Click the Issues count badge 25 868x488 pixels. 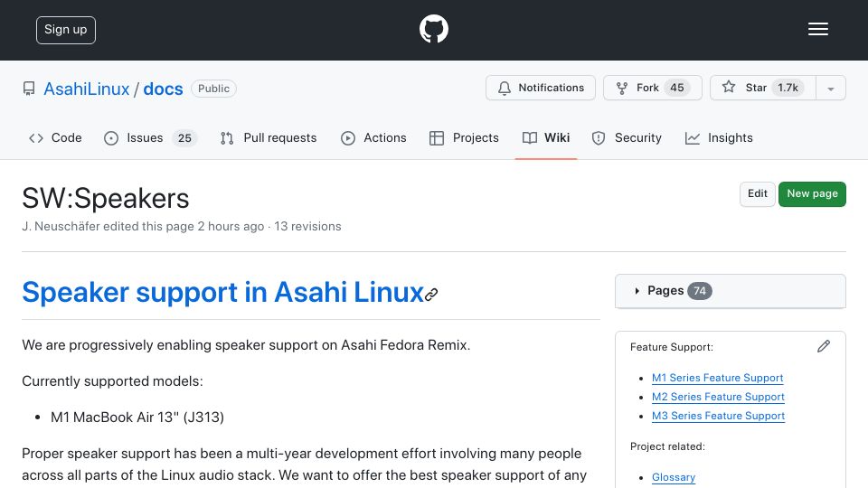(184, 138)
